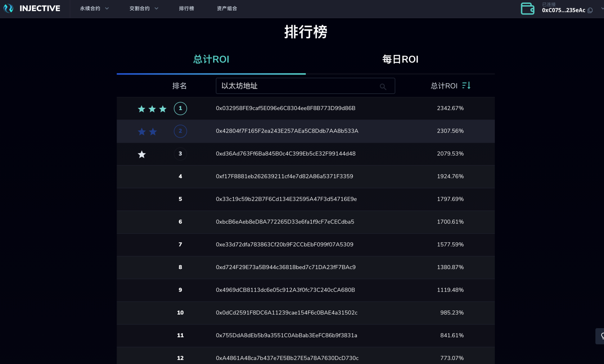Expand the 交割合约 dropdown menu
This screenshot has height=364, width=604.
click(143, 8)
